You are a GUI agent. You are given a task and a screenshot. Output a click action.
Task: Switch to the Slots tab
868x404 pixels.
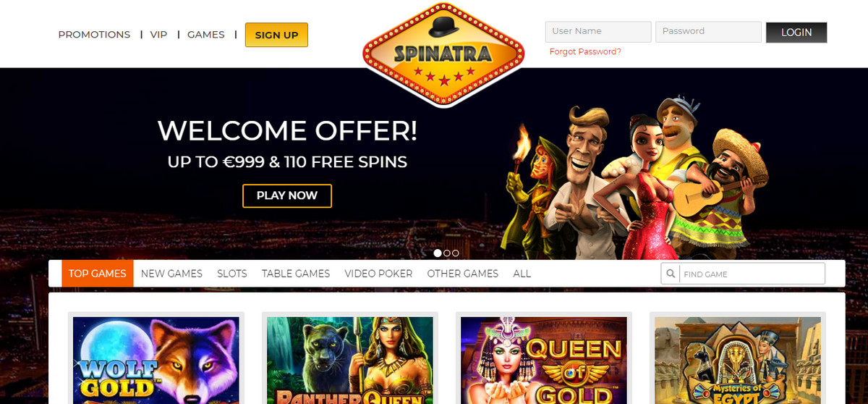point(232,274)
